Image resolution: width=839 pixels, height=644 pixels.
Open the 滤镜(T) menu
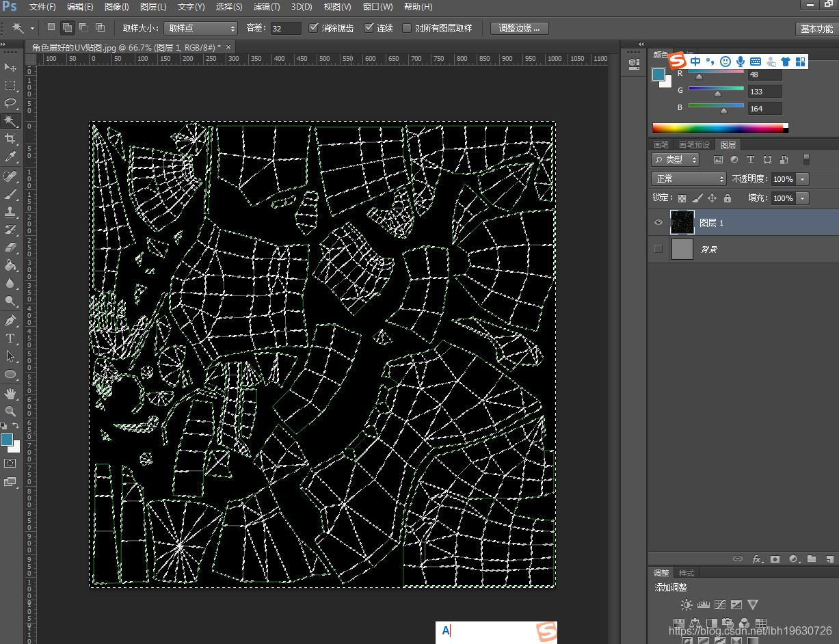[267, 7]
